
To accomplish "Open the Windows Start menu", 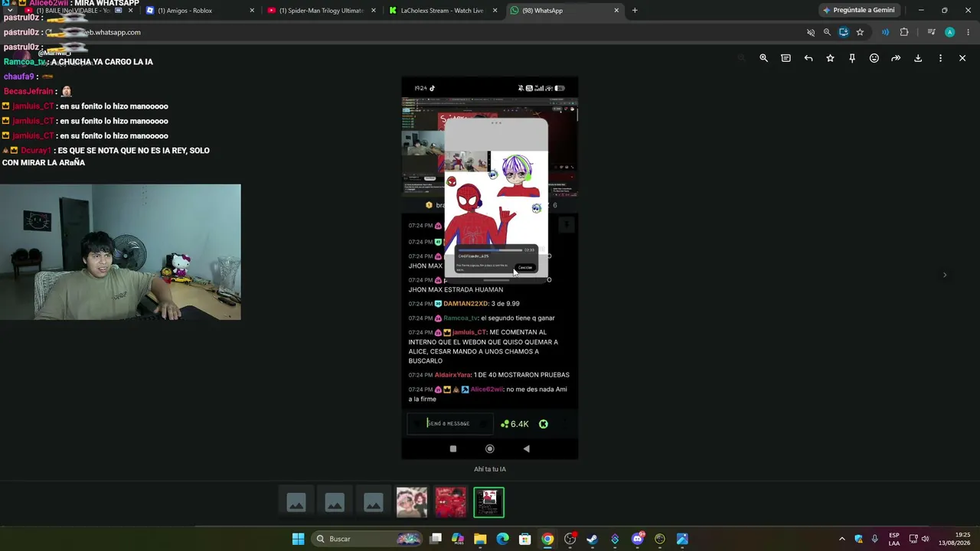I will [x=298, y=539].
